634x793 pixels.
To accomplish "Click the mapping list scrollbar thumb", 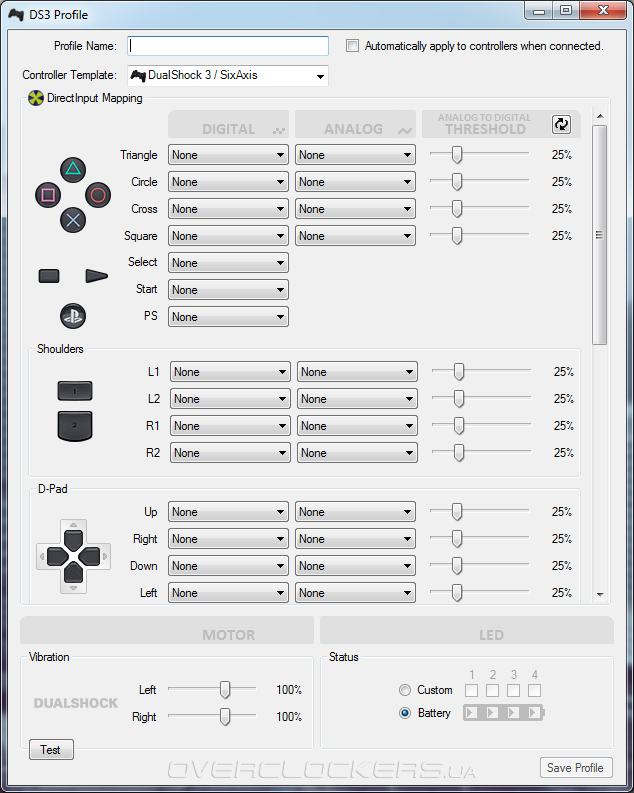I will coord(600,235).
